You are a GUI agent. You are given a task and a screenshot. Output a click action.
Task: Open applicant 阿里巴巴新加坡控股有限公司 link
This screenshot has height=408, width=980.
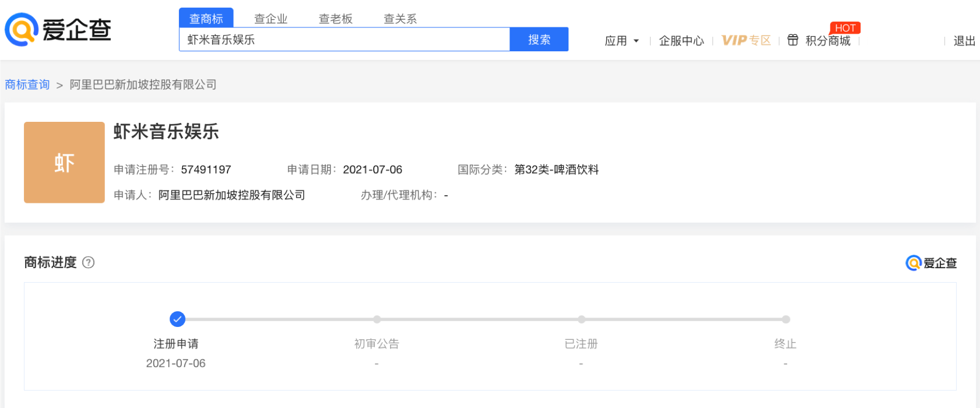point(232,195)
